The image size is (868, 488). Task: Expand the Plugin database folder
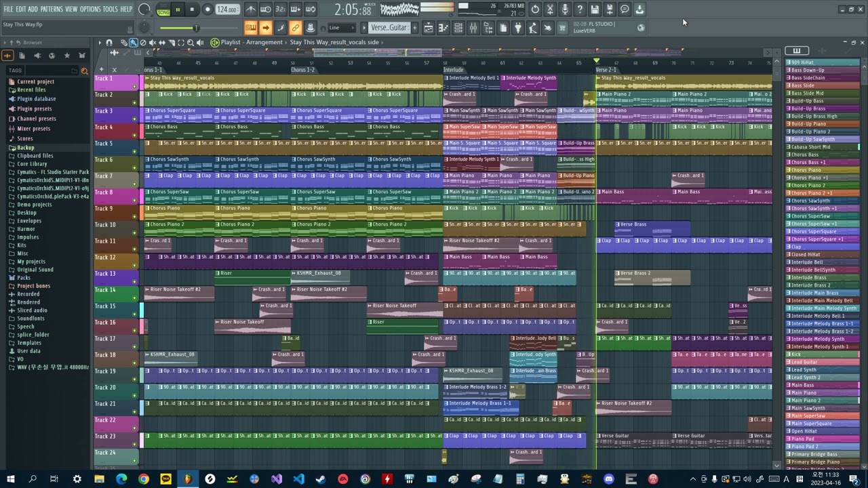point(36,99)
